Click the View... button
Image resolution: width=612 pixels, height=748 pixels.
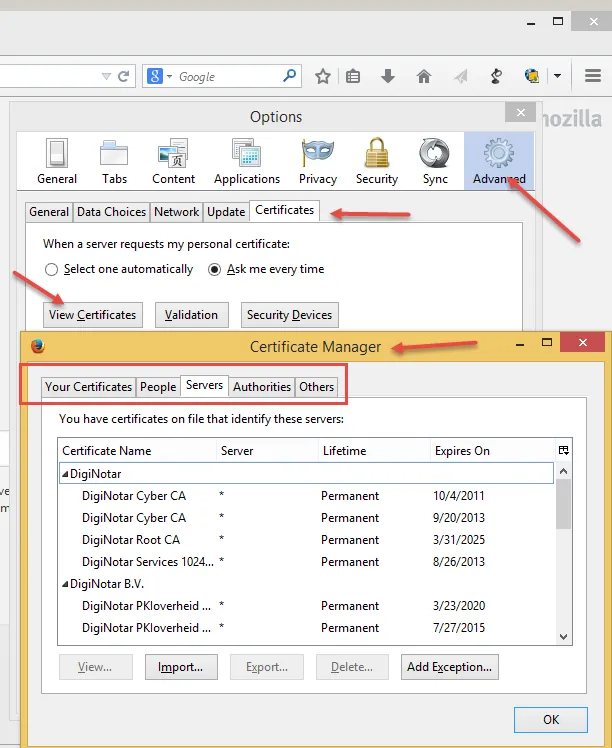[95, 667]
